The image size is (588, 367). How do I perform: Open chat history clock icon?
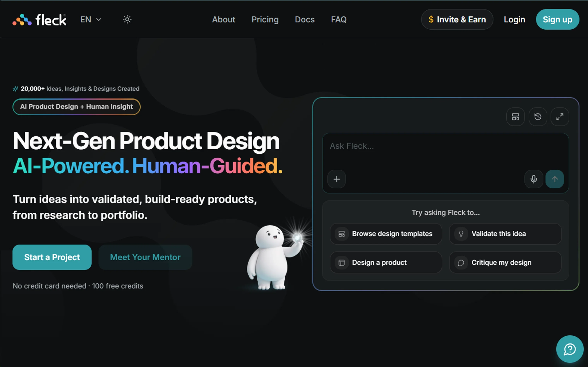(537, 117)
